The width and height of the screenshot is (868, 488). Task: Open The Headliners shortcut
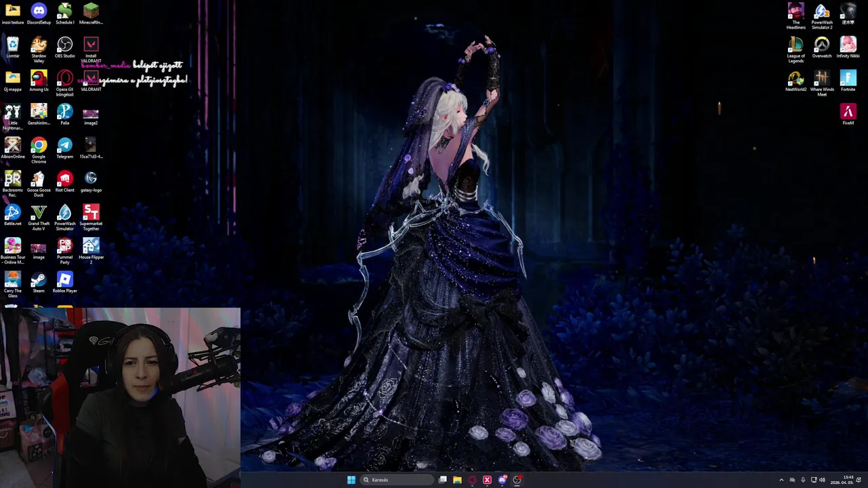click(x=795, y=16)
